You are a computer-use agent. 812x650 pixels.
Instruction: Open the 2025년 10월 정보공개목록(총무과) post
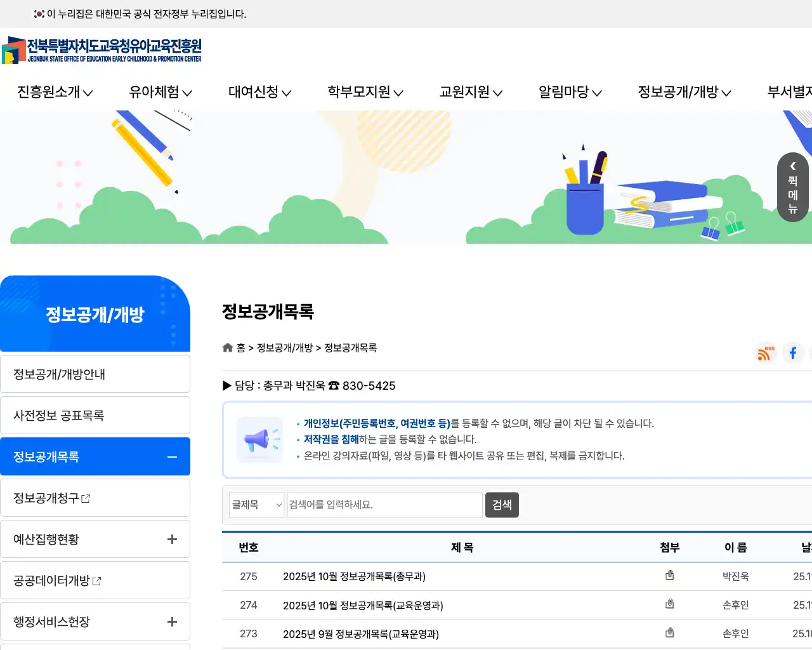[355, 576]
